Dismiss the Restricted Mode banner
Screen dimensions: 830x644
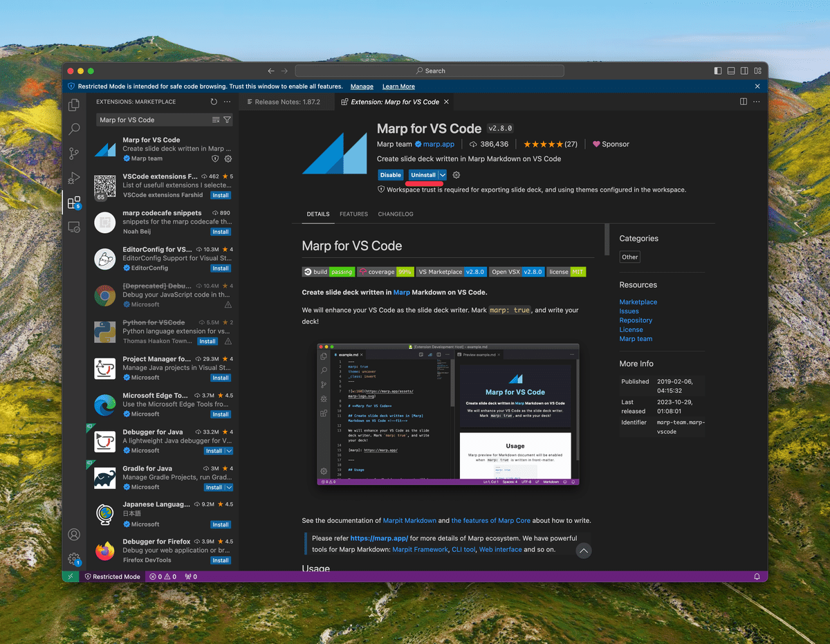click(x=757, y=86)
